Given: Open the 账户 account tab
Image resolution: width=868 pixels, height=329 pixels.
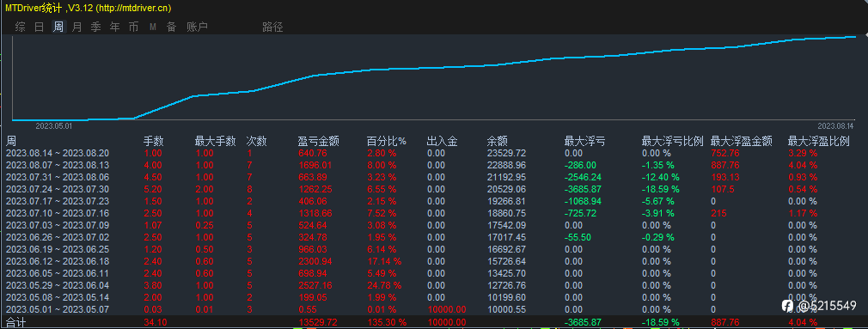Looking at the screenshot, I should tap(197, 27).
